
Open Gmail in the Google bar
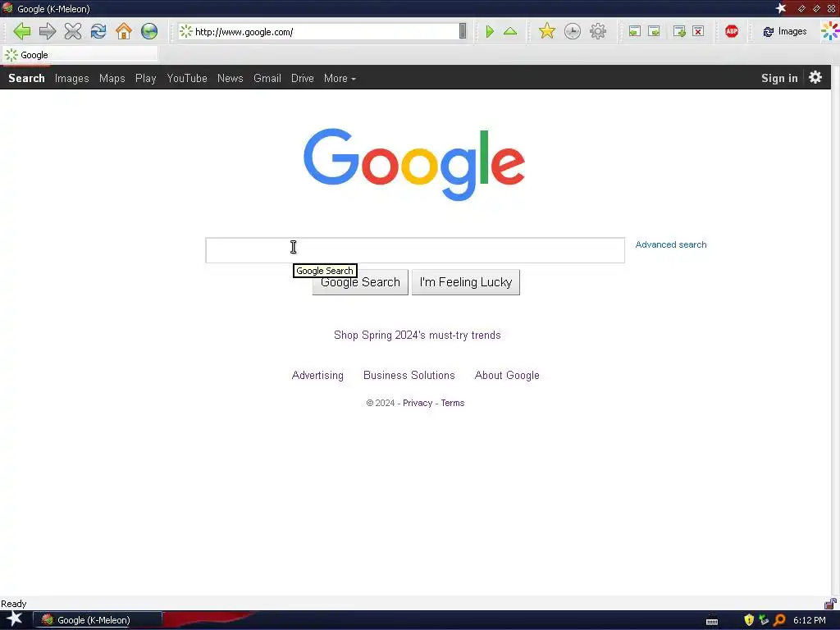tap(267, 78)
